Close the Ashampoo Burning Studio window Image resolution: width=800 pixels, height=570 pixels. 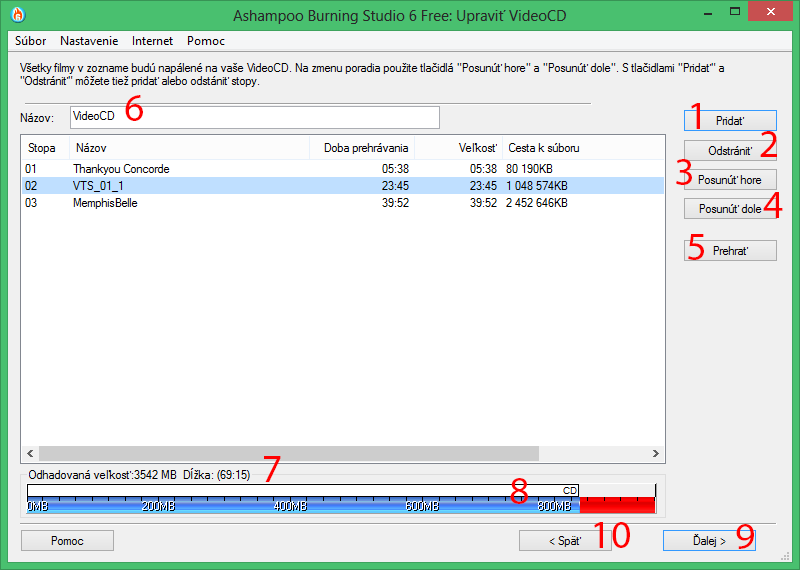click(x=770, y=11)
